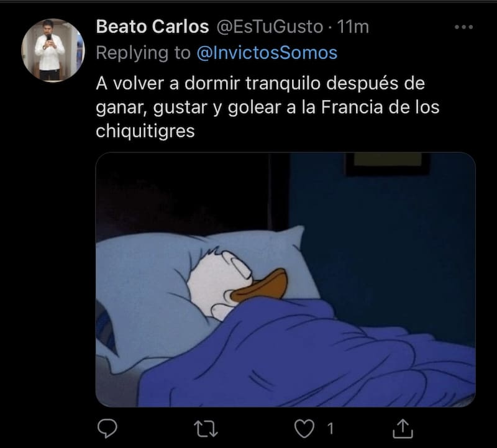This screenshot has width=497, height=448.
Task: Open the @InvictosSomos mention link
Action: [x=267, y=53]
